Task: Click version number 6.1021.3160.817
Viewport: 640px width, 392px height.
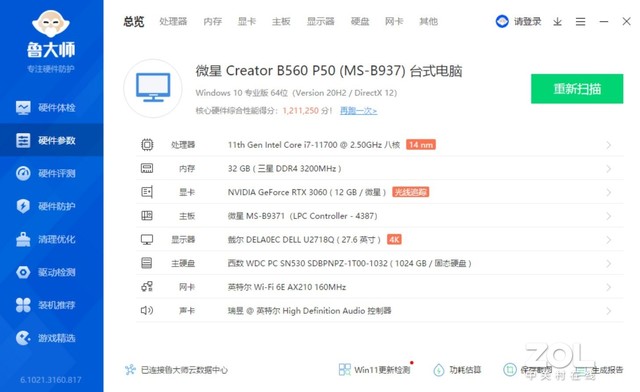Action: click(x=51, y=380)
